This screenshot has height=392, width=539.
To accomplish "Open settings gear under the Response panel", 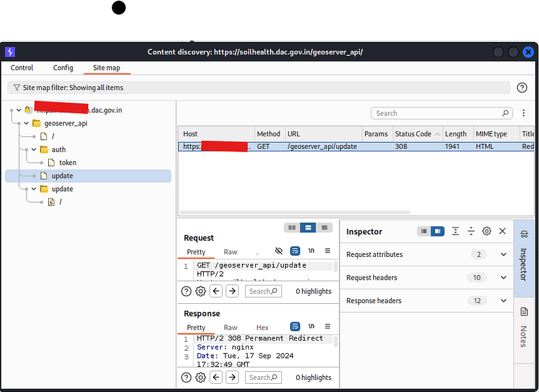I will coord(201,377).
